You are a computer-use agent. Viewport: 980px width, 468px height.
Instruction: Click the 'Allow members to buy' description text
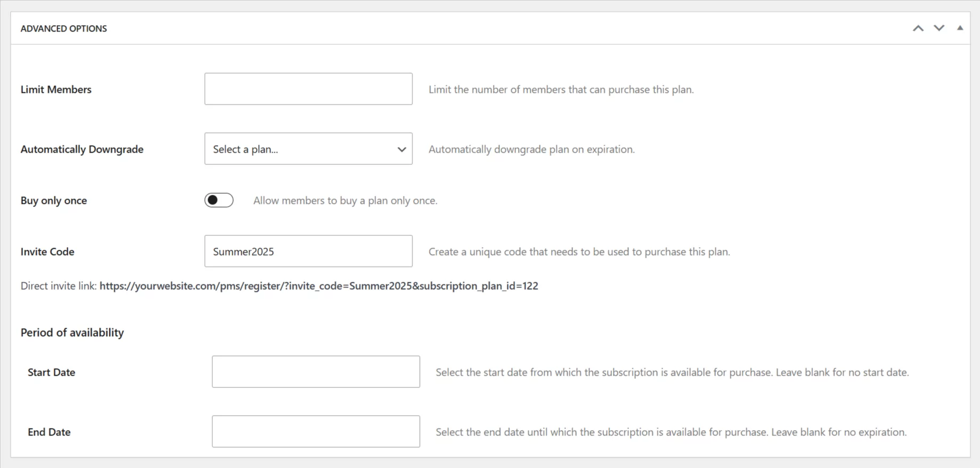pos(345,201)
